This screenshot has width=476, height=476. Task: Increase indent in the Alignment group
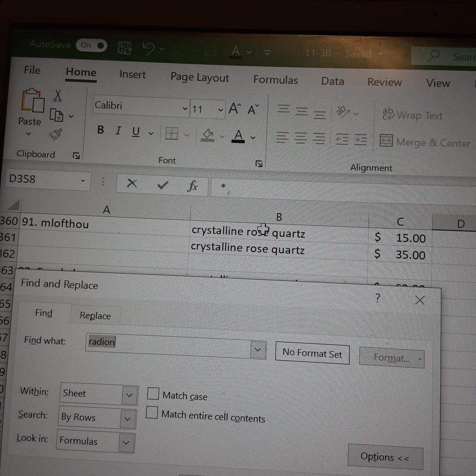[361, 140]
